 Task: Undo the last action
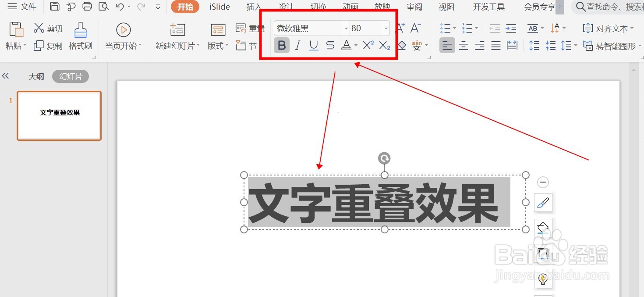coord(120,7)
